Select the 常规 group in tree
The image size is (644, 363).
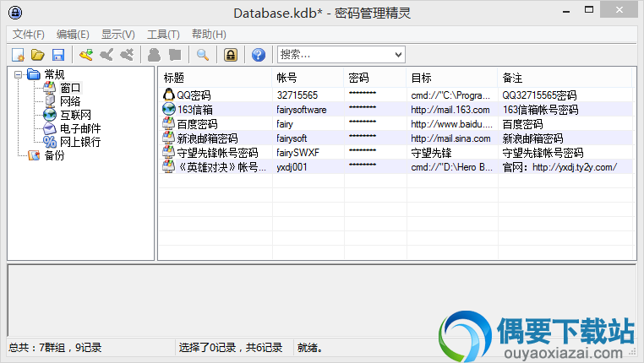click(54, 74)
